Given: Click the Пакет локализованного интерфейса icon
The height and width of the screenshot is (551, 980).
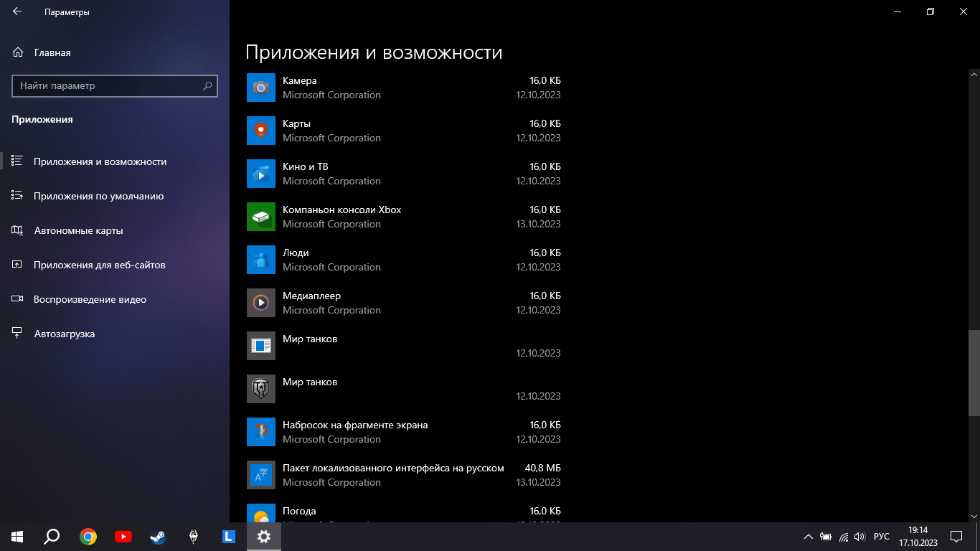Looking at the screenshot, I should point(261,475).
